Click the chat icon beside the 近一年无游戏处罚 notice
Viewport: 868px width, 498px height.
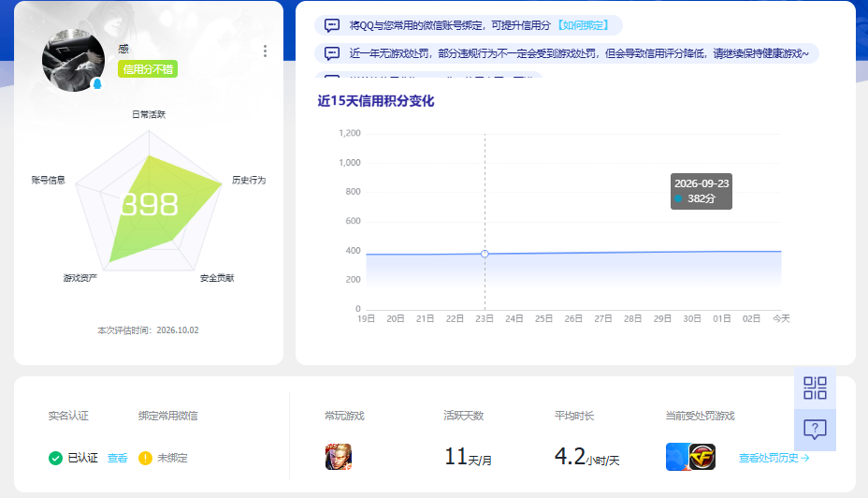(332, 53)
